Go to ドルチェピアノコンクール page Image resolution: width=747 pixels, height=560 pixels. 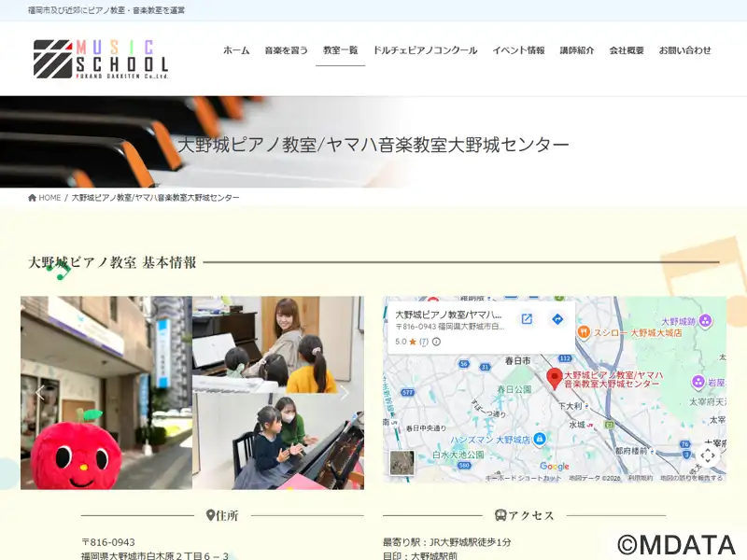click(x=425, y=50)
